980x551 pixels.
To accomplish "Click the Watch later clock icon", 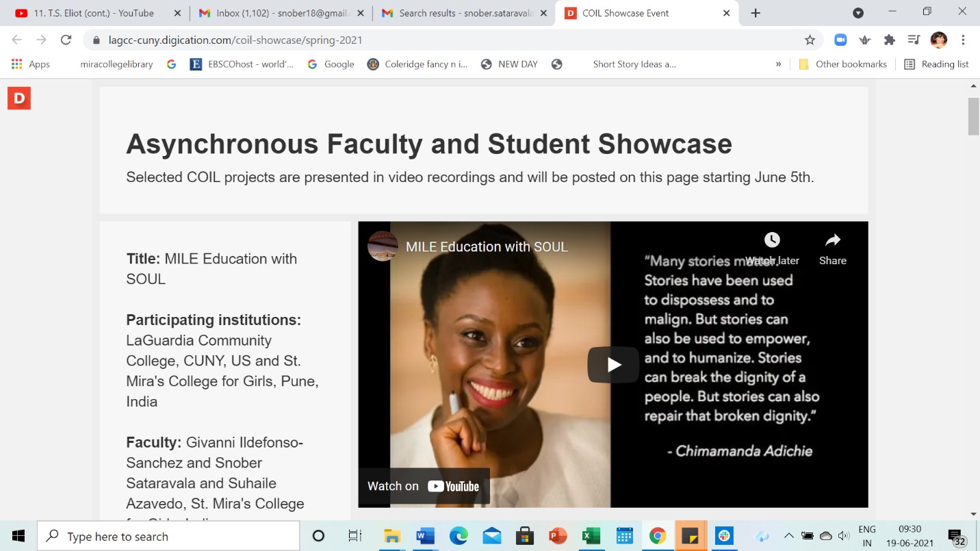I will pyautogui.click(x=772, y=240).
